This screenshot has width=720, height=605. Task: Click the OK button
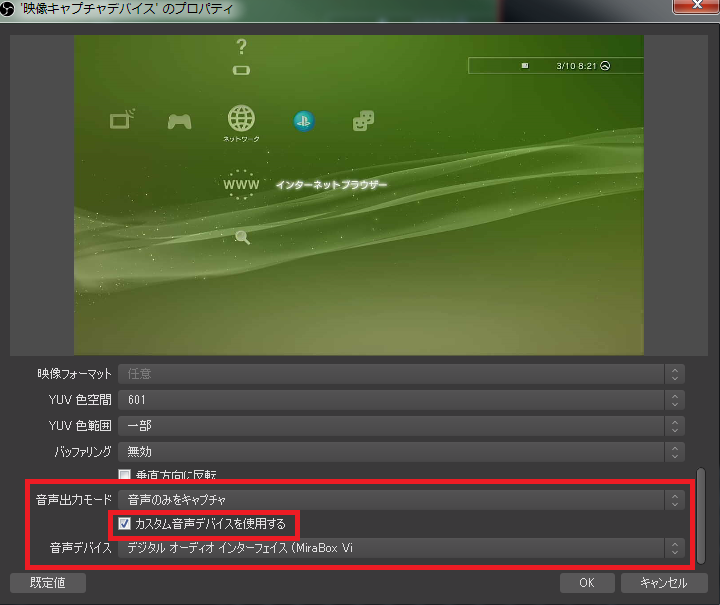coord(587,583)
